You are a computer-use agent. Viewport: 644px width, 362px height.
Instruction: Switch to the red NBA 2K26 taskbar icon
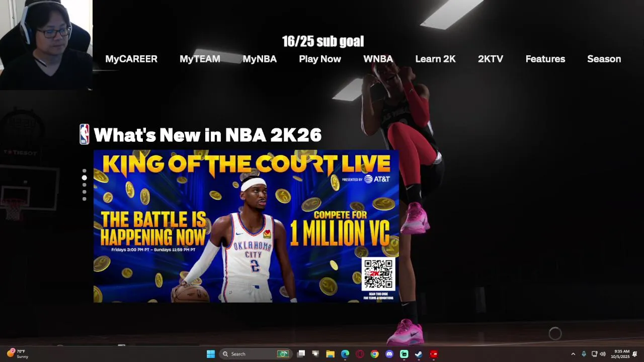[x=434, y=354]
